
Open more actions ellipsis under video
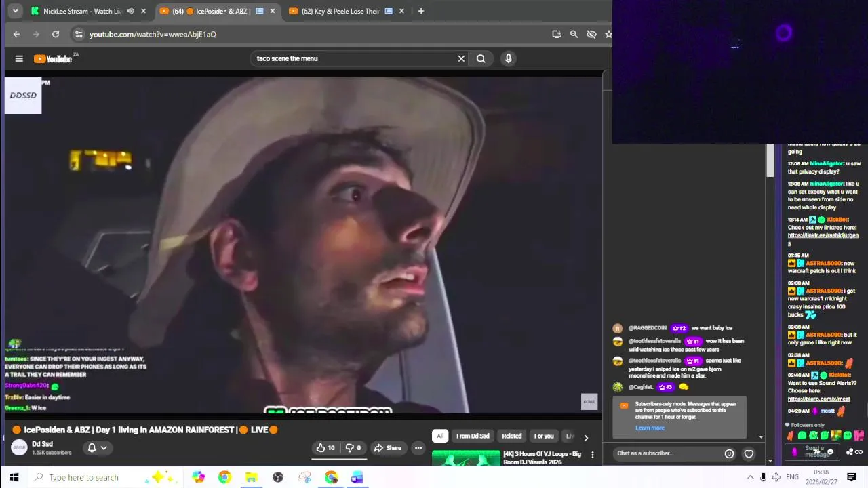point(418,448)
